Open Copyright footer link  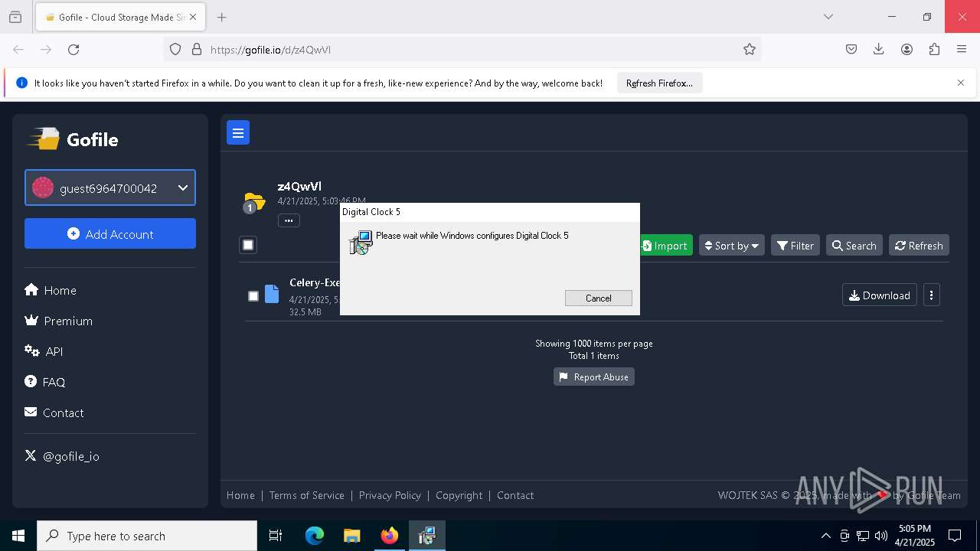(459, 495)
